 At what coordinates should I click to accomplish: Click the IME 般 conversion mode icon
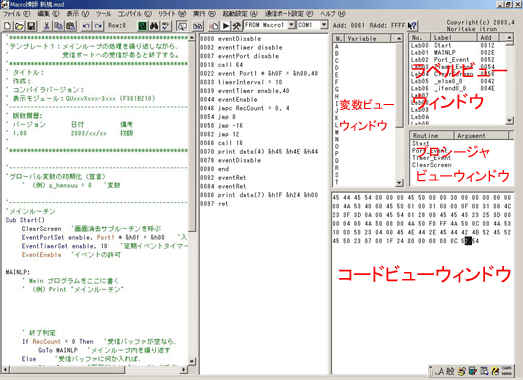click(x=450, y=371)
